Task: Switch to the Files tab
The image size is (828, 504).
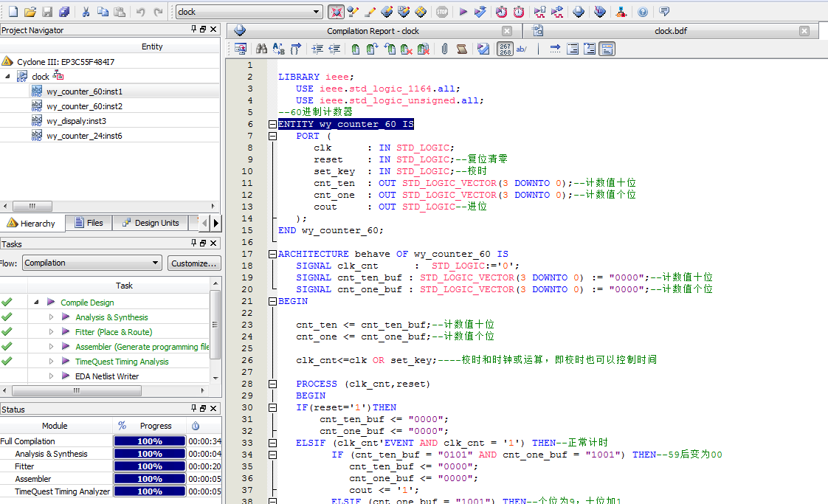Action: point(89,223)
